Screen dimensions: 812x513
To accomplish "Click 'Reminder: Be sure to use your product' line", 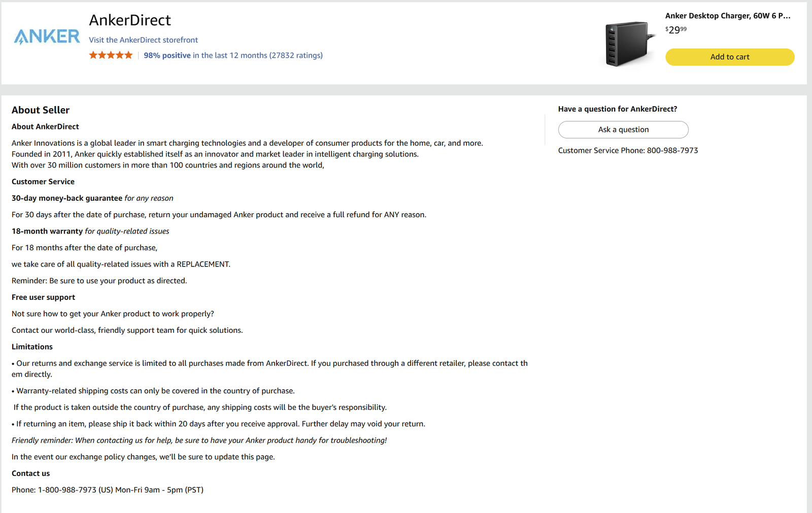I will [99, 281].
